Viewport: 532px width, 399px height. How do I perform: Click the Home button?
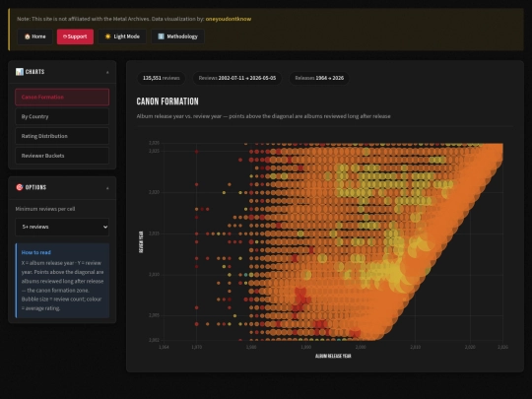point(34,36)
